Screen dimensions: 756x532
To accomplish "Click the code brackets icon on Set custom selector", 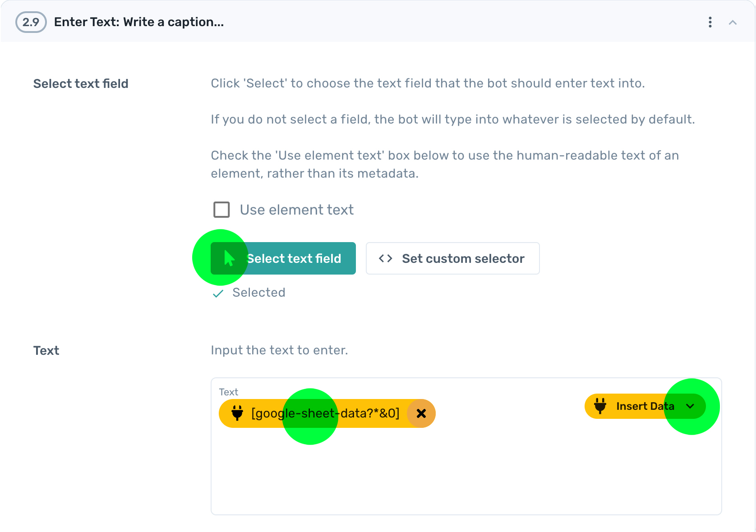I will coord(386,258).
